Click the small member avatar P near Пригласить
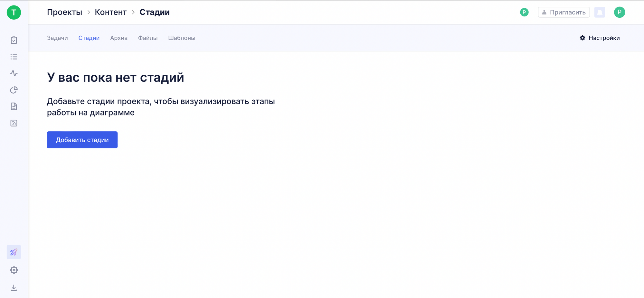Viewport: 644px width, 298px height. (x=524, y=12)
